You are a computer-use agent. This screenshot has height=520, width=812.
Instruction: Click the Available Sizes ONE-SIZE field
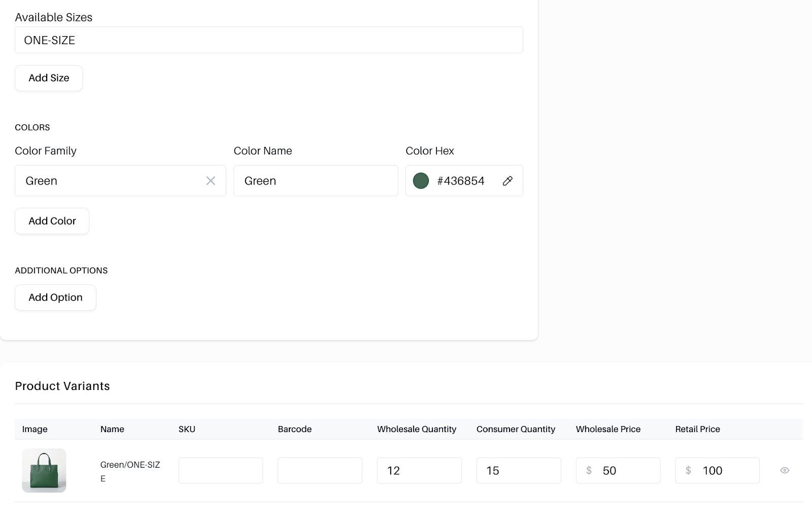coord(268,40)
